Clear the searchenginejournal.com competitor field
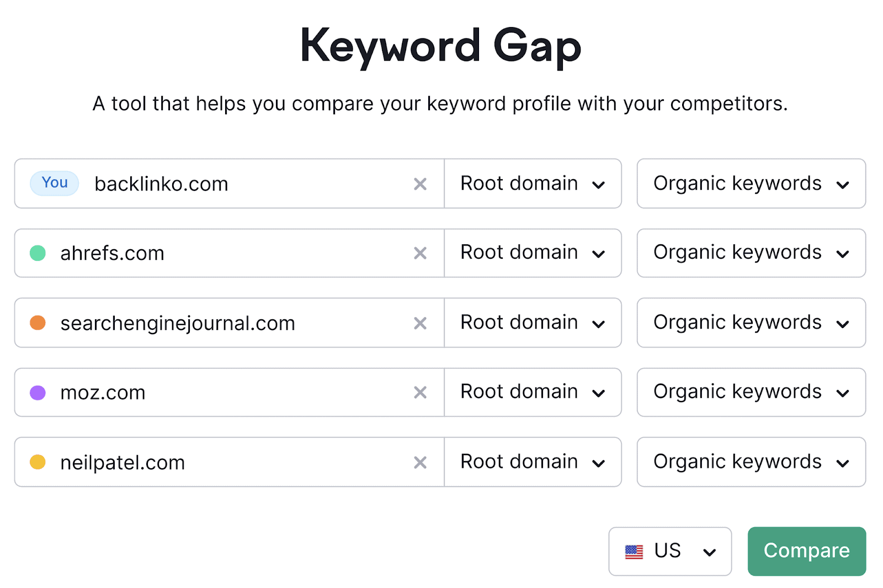 tap(420, 323)
